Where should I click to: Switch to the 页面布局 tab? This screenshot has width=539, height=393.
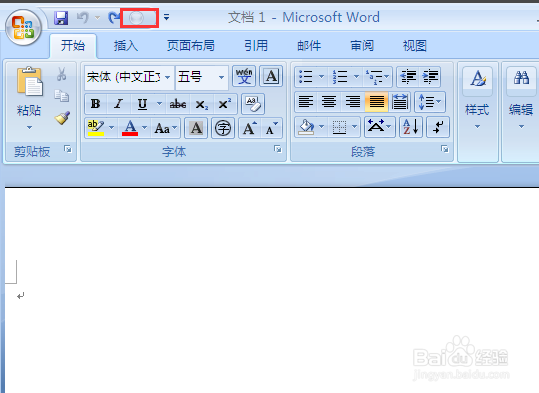(x=191, y=46)
